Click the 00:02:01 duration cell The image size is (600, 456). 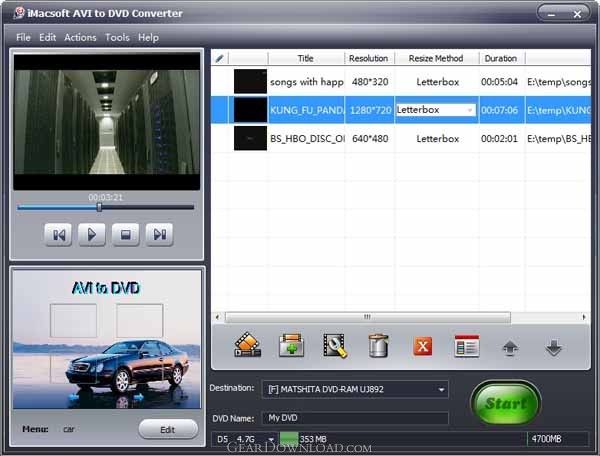(499, 138)
